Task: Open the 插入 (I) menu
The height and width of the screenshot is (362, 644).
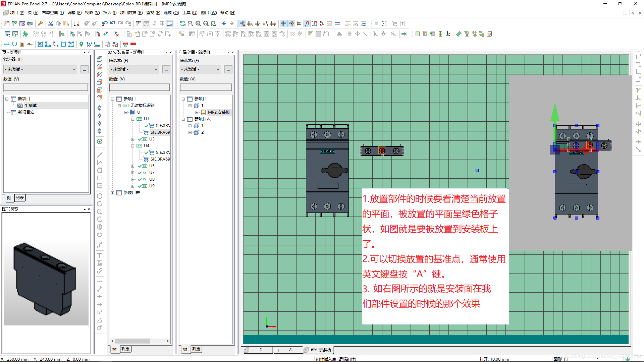Action: [110, 13]
